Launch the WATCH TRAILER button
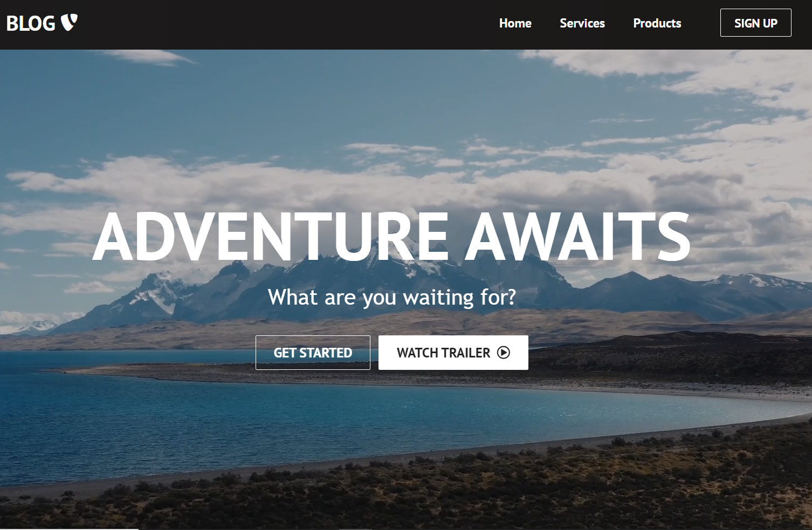 click(x=453, y=353)
